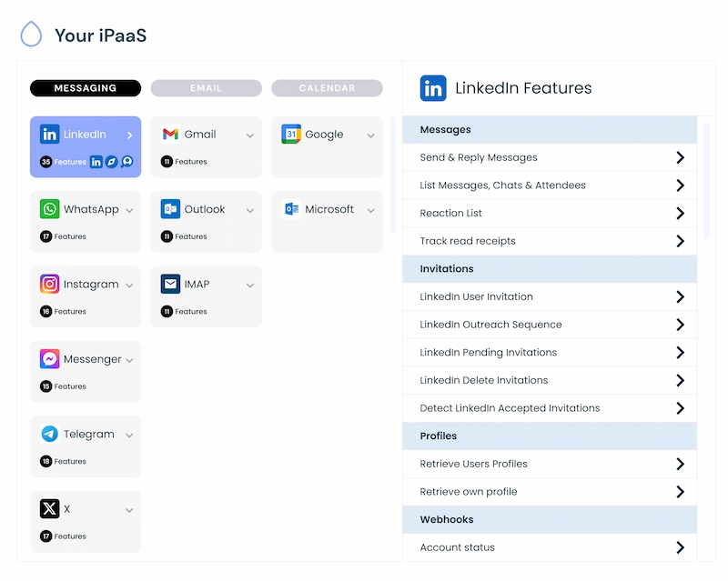Expand the Microsoft calendar chevron

click(x=370, y=210)
